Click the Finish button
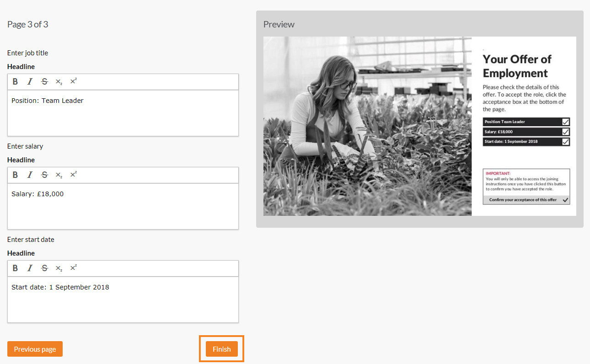 (222, 349)
